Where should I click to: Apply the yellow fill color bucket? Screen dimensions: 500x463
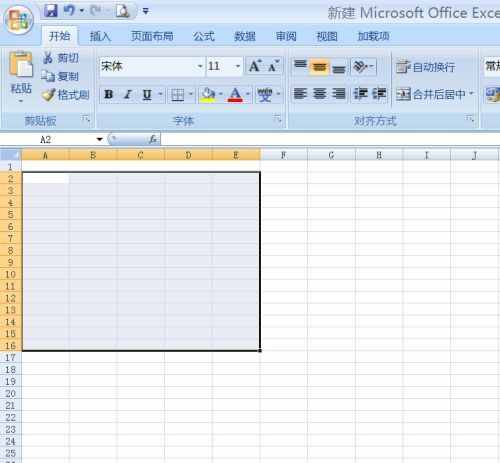pyautogui.click(x=208, y=95)
